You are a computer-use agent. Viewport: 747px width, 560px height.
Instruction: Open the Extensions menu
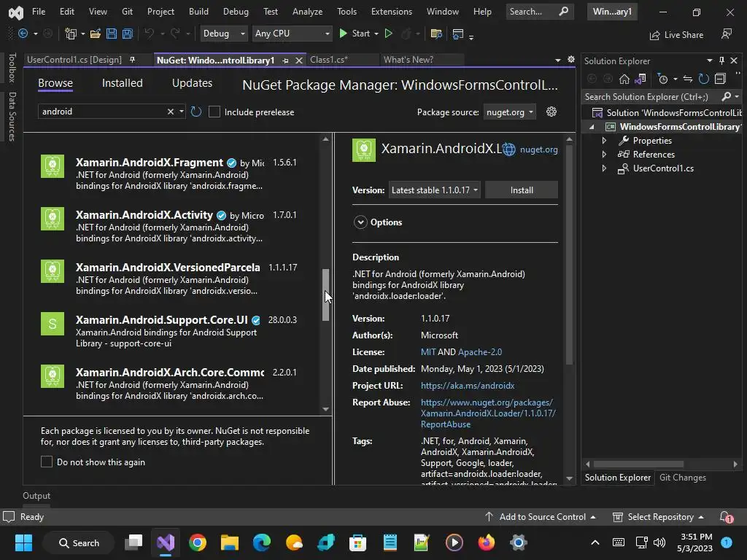(x=392, y=12)
